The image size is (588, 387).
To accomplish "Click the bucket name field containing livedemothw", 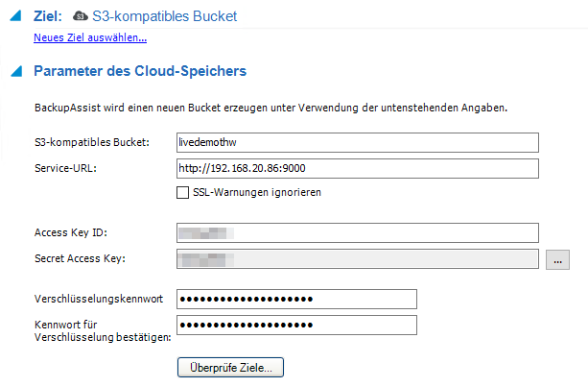I will pos(357,143).
